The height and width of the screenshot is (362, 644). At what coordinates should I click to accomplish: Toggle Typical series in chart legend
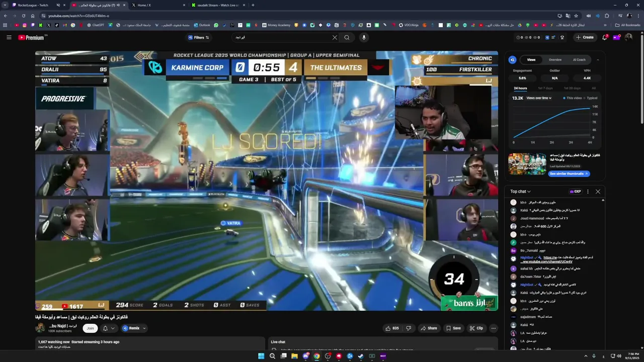[591, 98]
